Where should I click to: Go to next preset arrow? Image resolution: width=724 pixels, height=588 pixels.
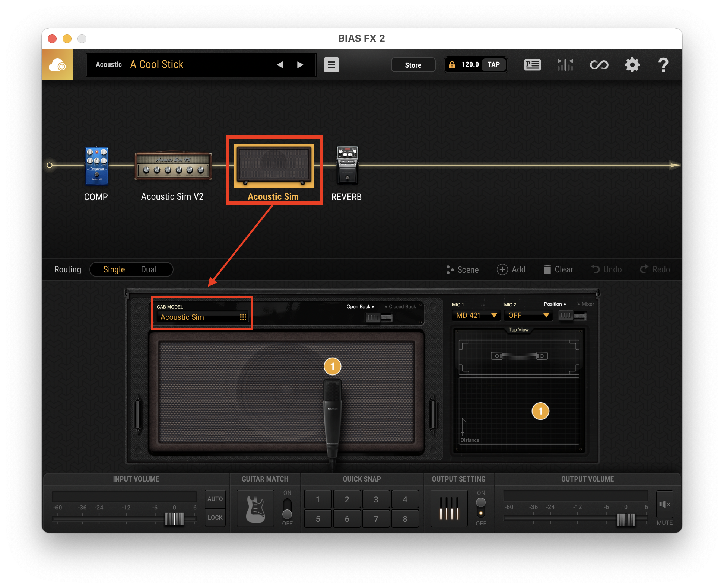click(300, 65)
